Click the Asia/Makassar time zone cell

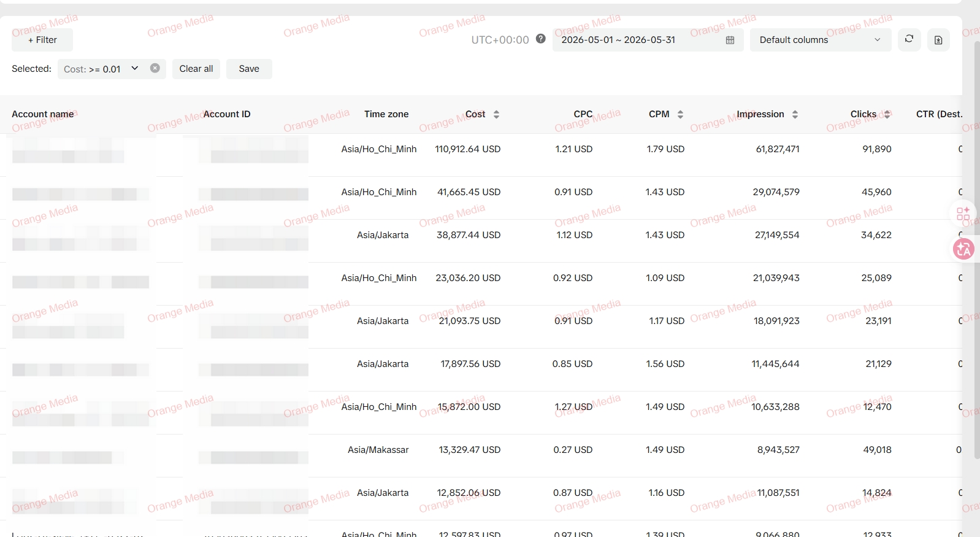(x=378, y=450)
